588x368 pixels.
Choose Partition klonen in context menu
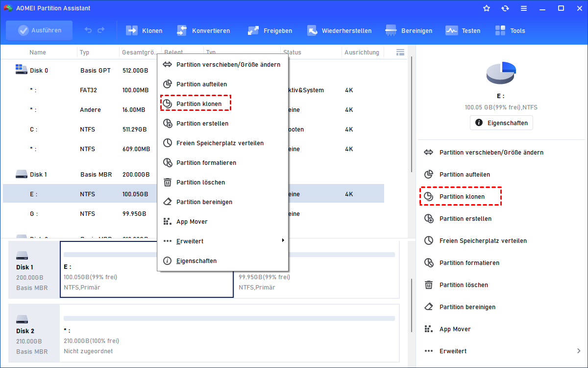tap(222, 104)
